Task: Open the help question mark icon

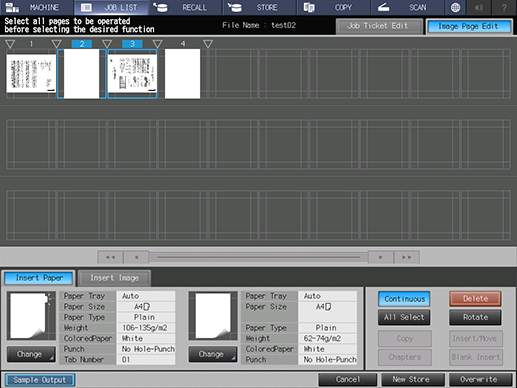Action: [504, 7]
